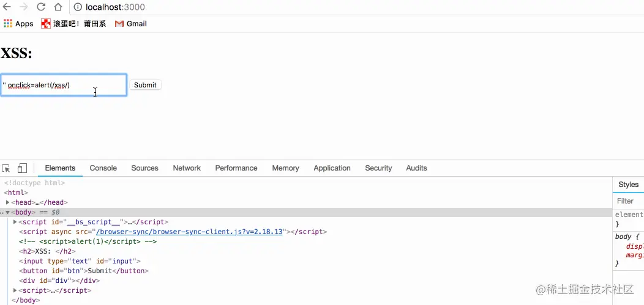This screenshot has width=644, height=305.
Task: Open the Network tab
Action: pos(187,168)
